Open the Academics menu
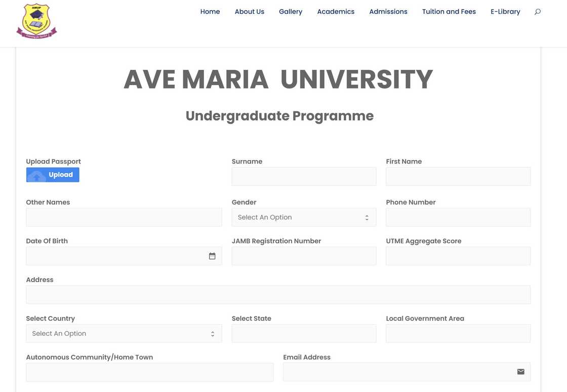 pyautogui.click(x=336, y=12)
